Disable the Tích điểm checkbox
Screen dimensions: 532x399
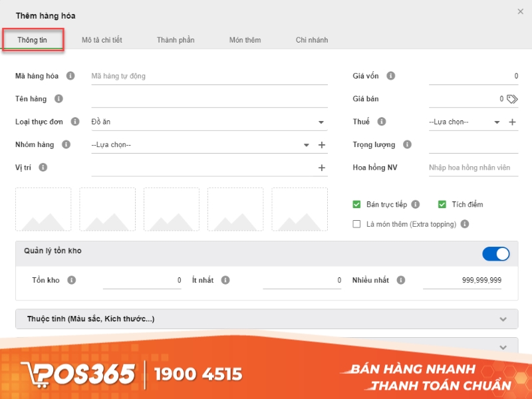(443, 204)
